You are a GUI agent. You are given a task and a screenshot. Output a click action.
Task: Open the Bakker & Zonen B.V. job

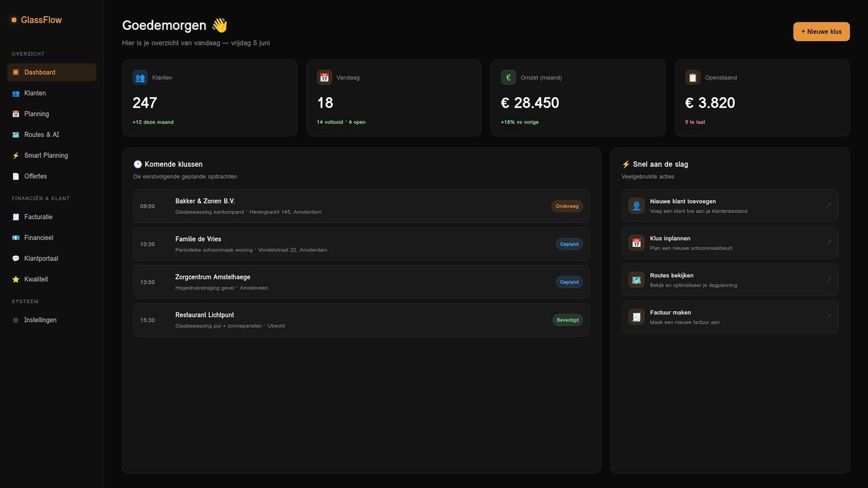pyautogui.click(x=361, y=206)
